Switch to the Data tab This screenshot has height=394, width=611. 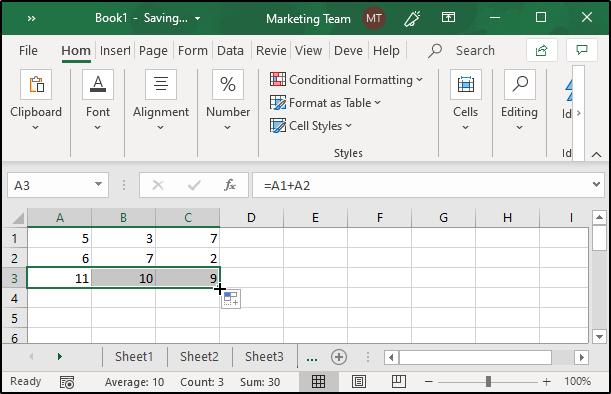(230, 50)
